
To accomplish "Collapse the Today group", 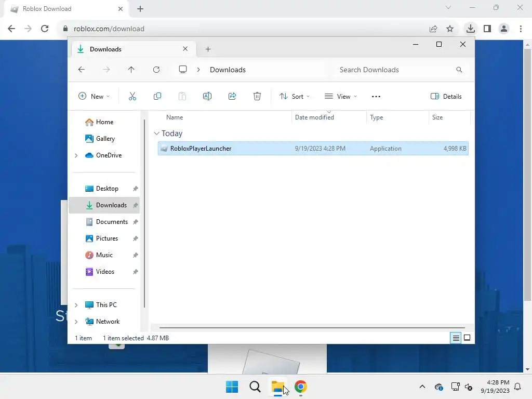I will point(156,134).
